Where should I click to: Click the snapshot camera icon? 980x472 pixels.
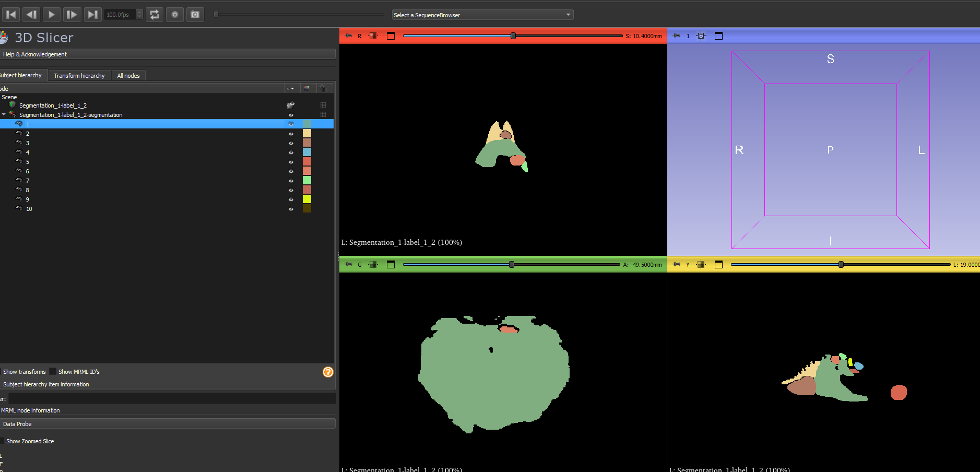pyautogui.click(x=195, y=15)
